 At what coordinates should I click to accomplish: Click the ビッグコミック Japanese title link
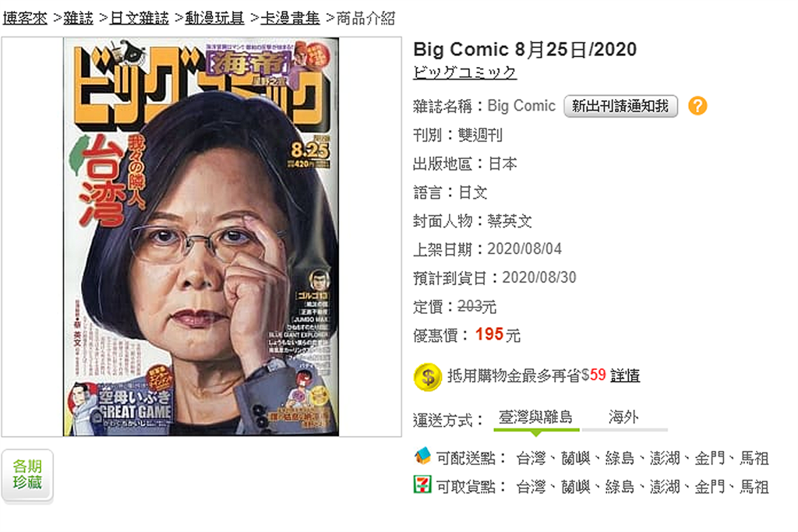point(464,72)
